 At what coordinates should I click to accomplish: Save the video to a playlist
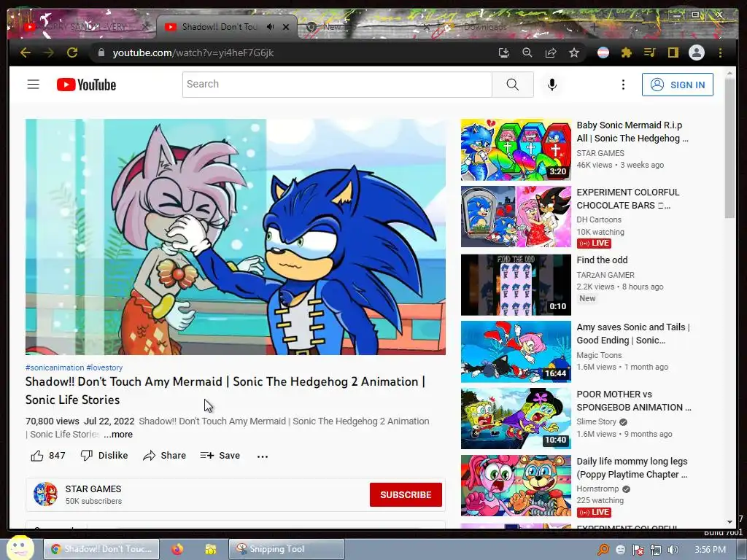pyautogui.click(x=220, y=456)
